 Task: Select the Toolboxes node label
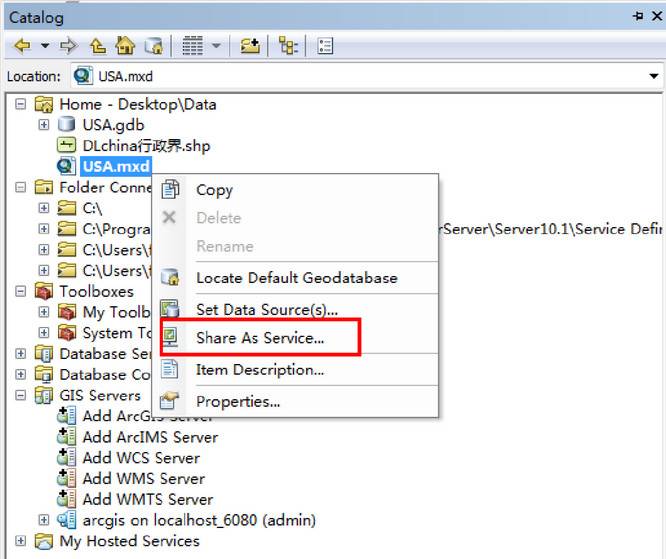(96, 291)
